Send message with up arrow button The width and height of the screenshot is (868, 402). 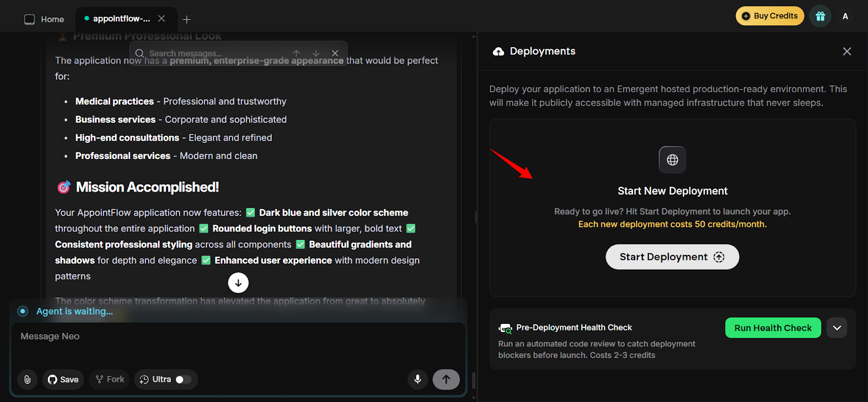[446, 379]
